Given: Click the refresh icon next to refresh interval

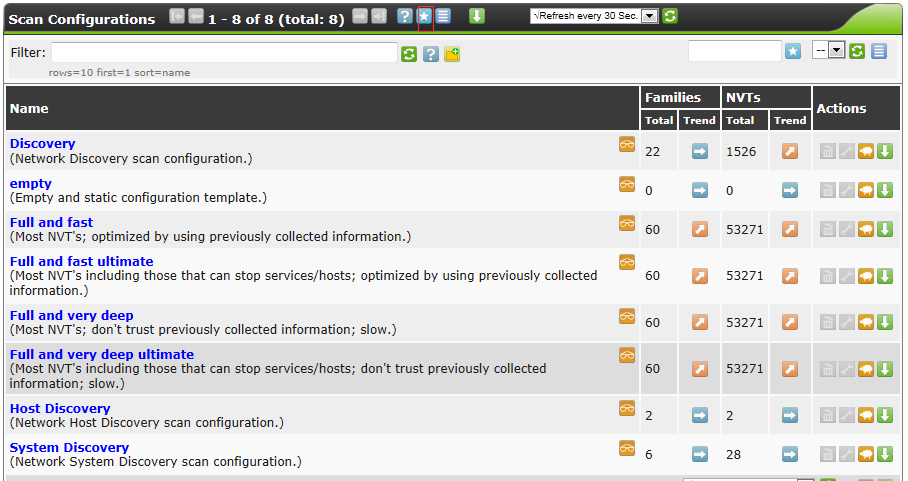Looking at the screenshot, I should 670,16.
